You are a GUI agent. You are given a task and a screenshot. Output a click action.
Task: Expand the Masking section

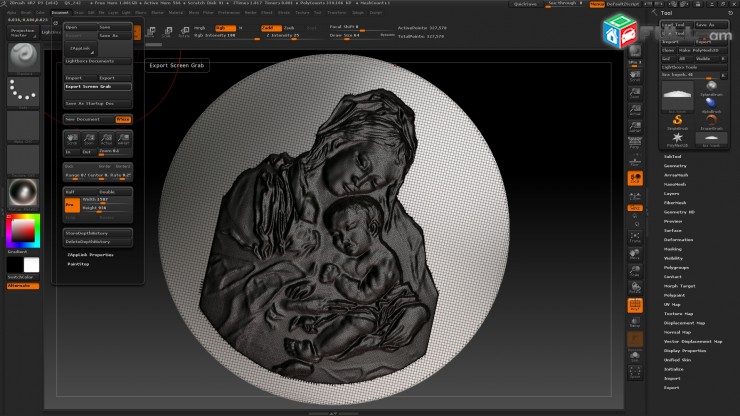[x=673, y=249]
